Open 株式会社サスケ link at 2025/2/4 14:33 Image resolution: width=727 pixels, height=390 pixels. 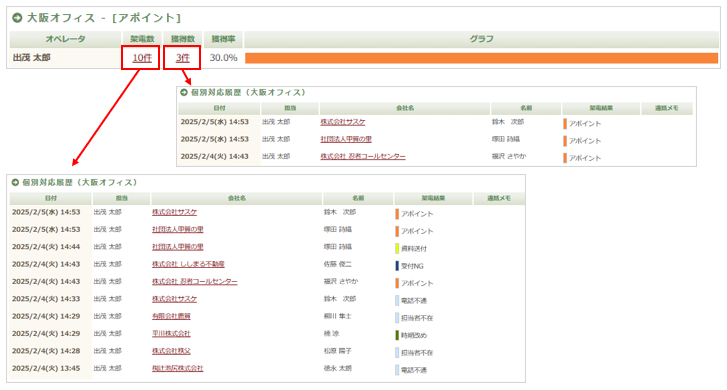tap(174, 299)
